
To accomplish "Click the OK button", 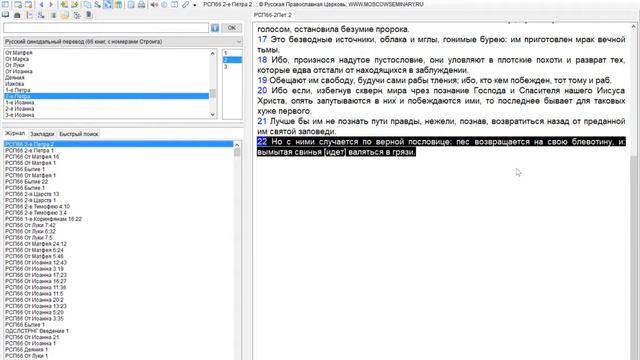I will tap(231, 28).
